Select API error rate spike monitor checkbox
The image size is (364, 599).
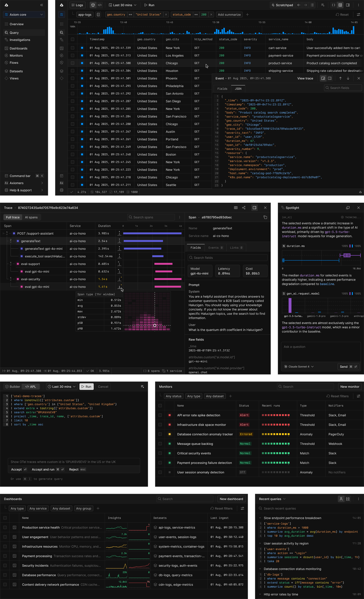(x=160, y=415)
